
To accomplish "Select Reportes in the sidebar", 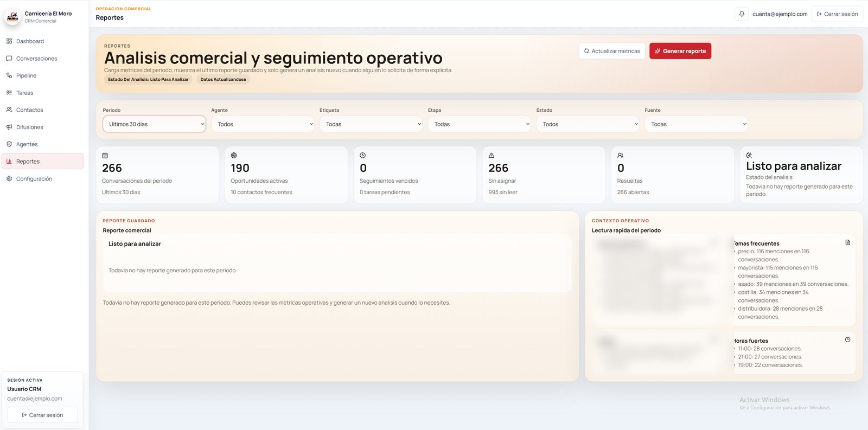I will point(42,162).
